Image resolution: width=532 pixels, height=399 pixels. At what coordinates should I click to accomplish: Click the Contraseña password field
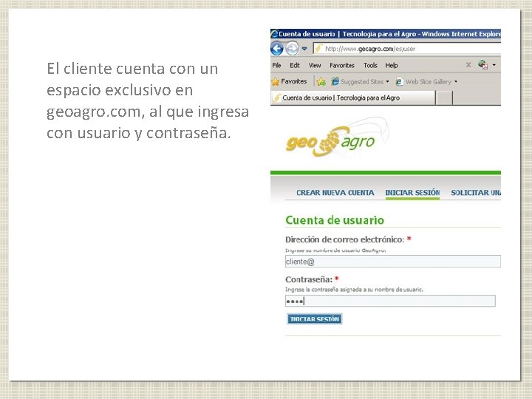pos(390,301)
